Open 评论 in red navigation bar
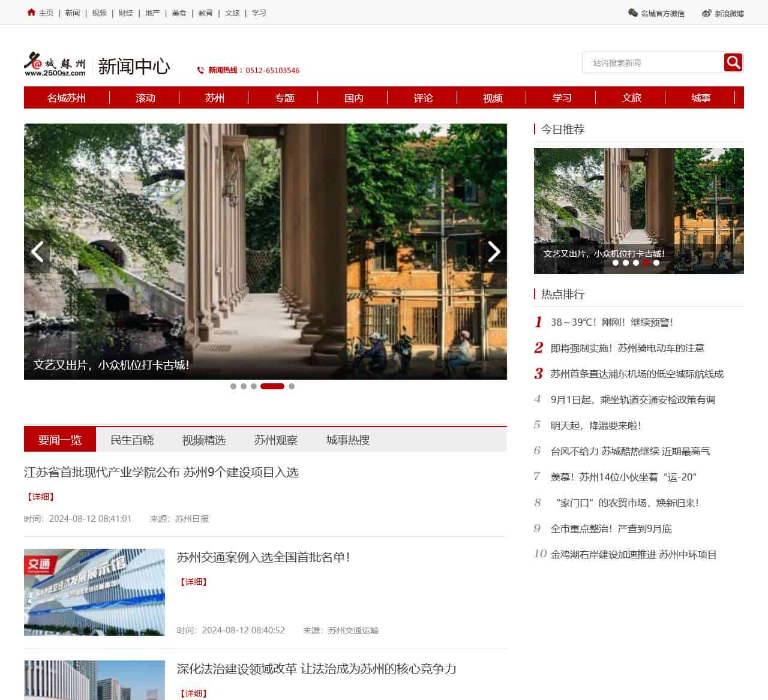 423,98
